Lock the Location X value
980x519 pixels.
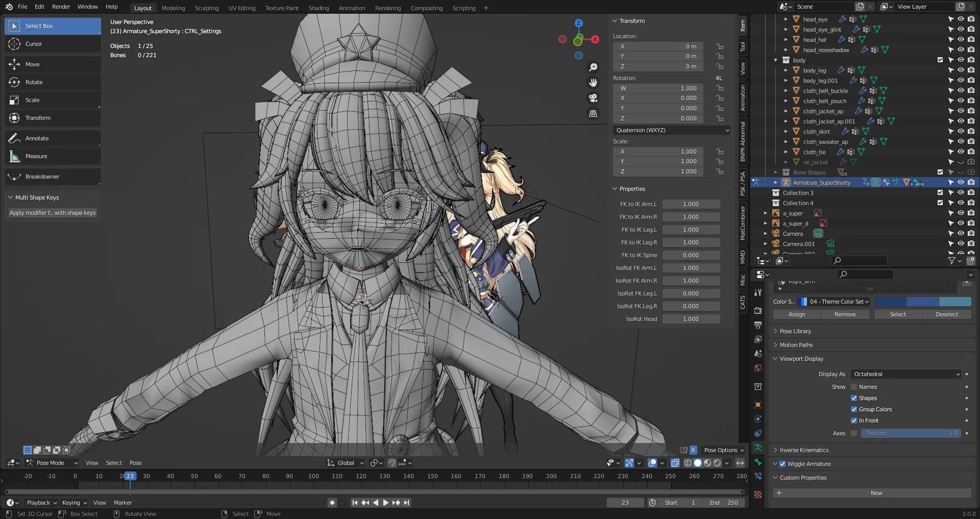point(720,47)
